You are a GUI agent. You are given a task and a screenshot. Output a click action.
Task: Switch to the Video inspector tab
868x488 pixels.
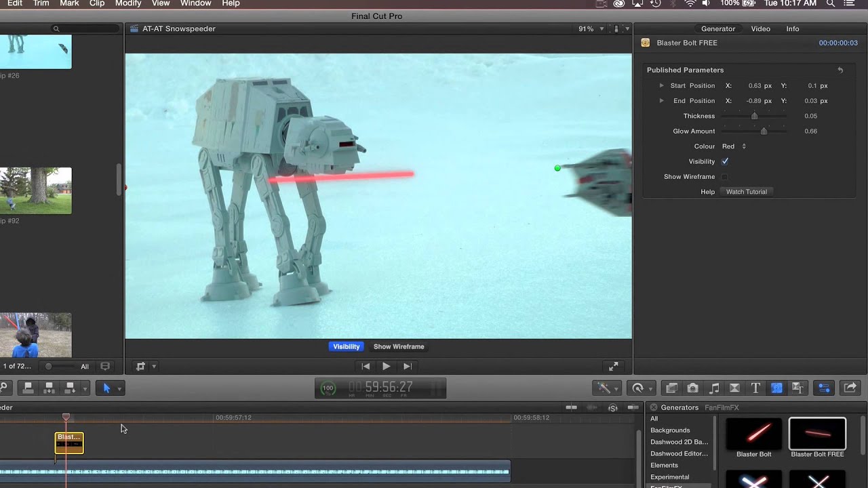pos(761,28)
